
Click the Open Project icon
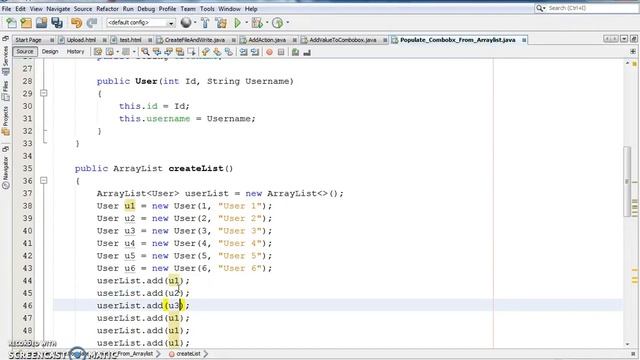pos(41,23)
